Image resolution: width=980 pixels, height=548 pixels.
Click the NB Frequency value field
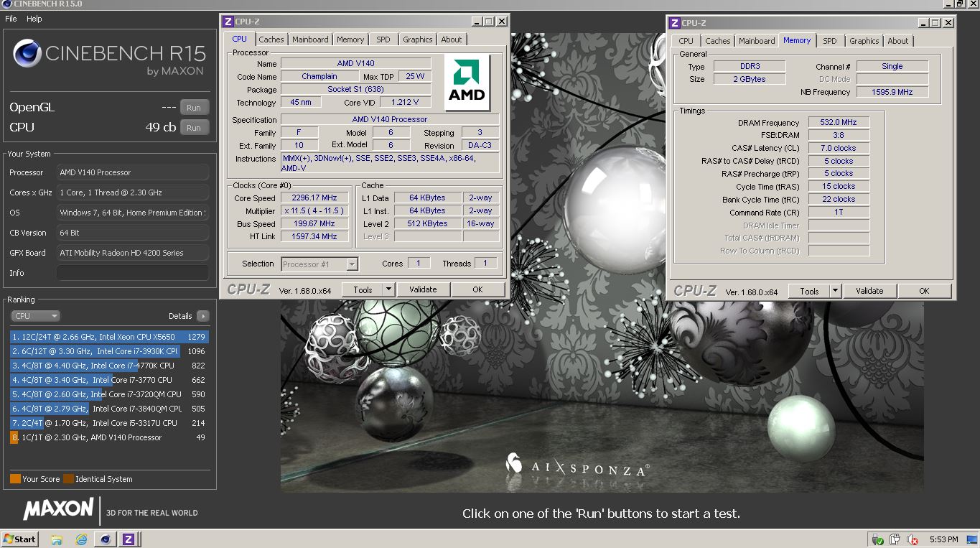click(x=892, y=92)
